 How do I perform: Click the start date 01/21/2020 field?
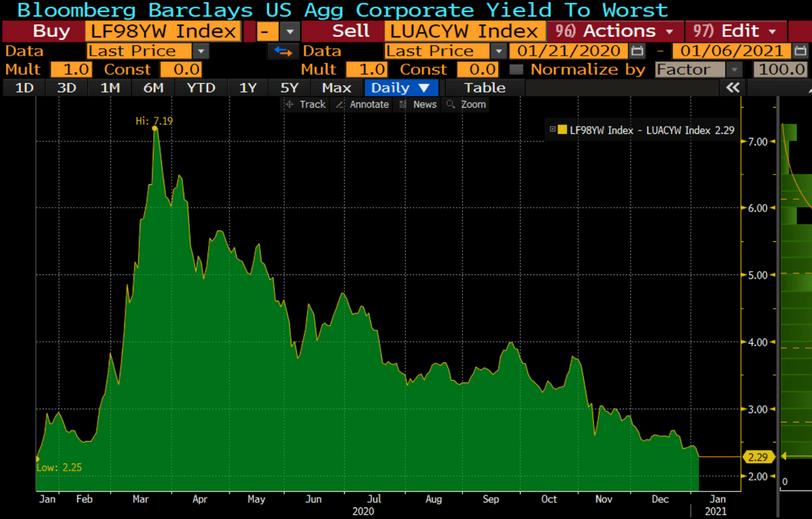(568, 51)
